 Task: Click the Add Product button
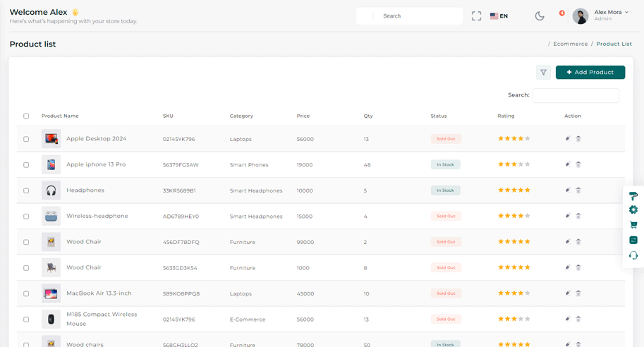(x=590, y=72)
